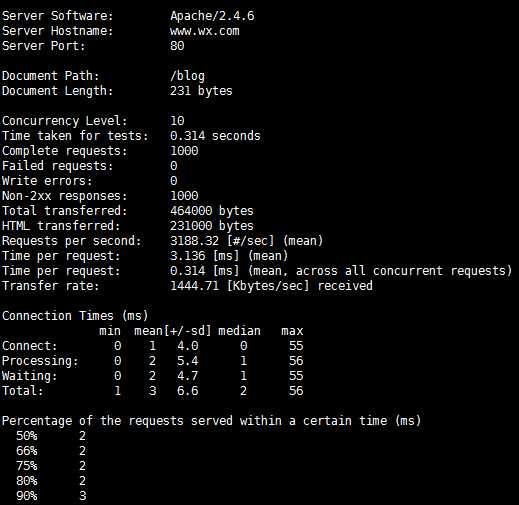Click the Failed requests value

tap(174, 166)
